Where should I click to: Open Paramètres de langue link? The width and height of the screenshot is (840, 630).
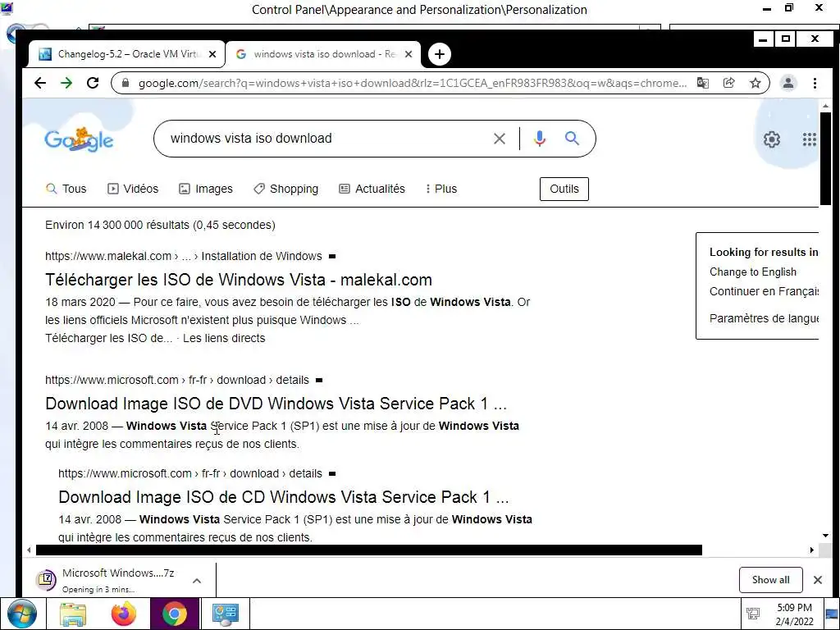(764, 318)
